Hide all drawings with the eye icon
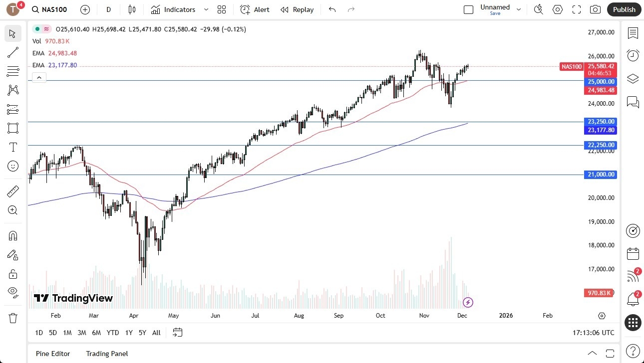 pyautogui.click(x=13, y=292)
